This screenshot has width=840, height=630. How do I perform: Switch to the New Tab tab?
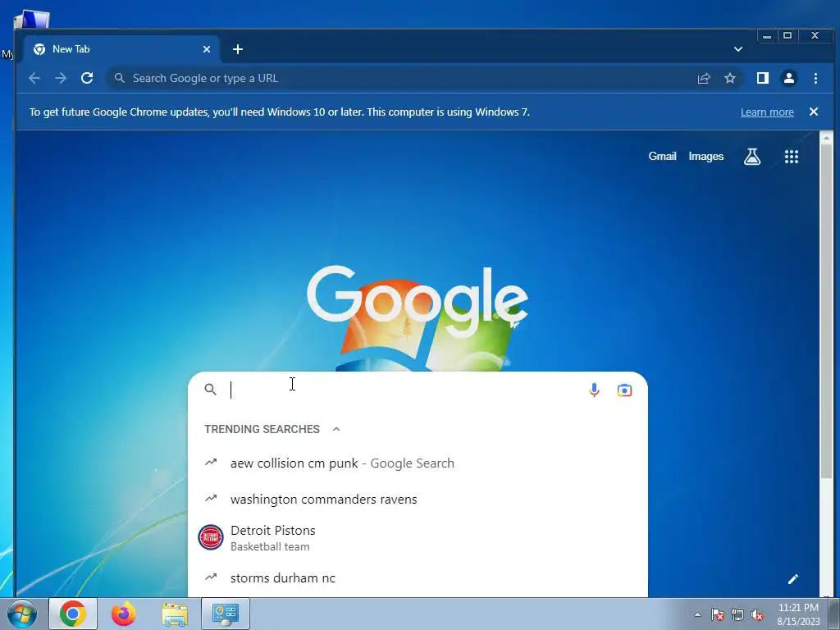121,49
